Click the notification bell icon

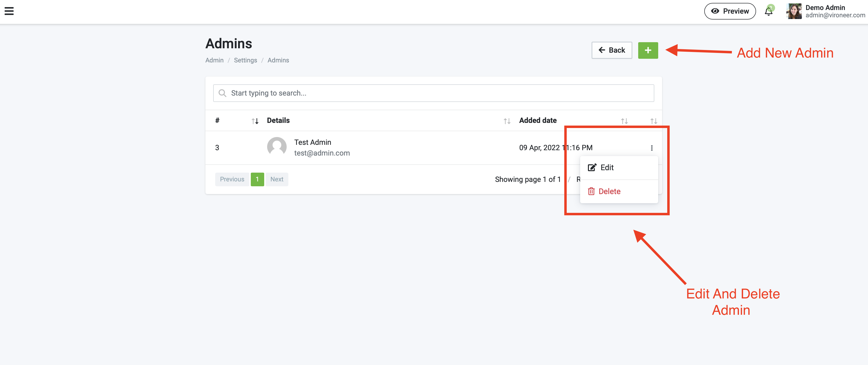[768, 11]
